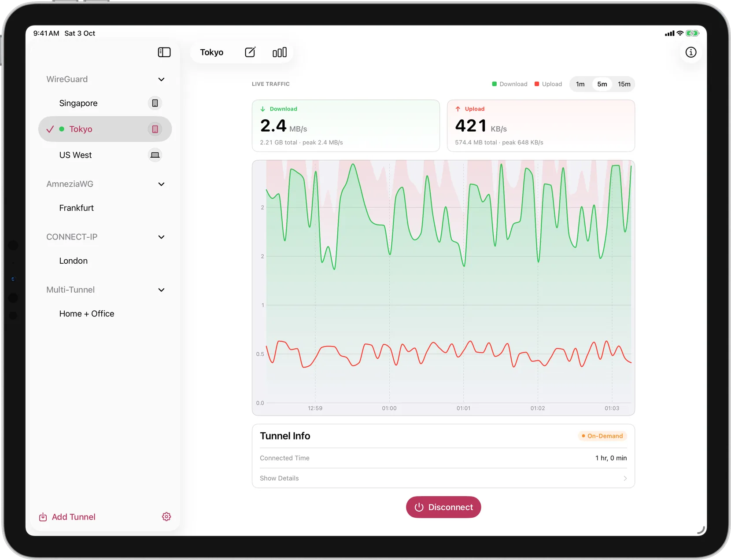Toggle the sidebar panel icon

(x=164, y=52)
